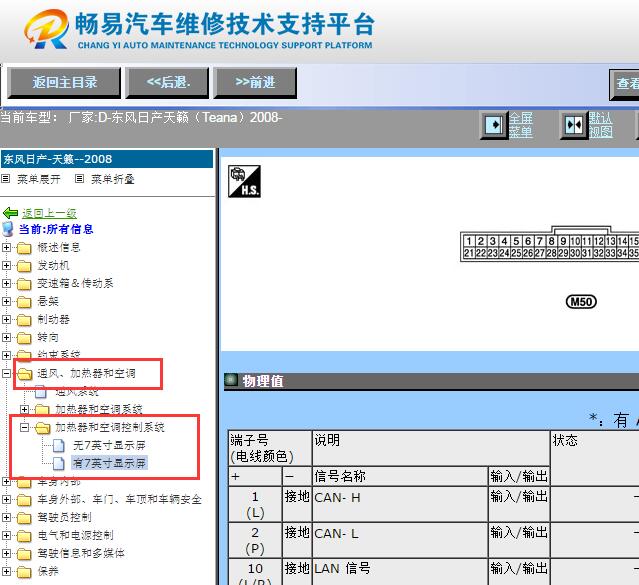This screenshot has height=585, width=639.
Task: Click the folder icon for 车身外部、车门、车顶和车辆安全
Action: pyautogui.click(x=24, y=499)
